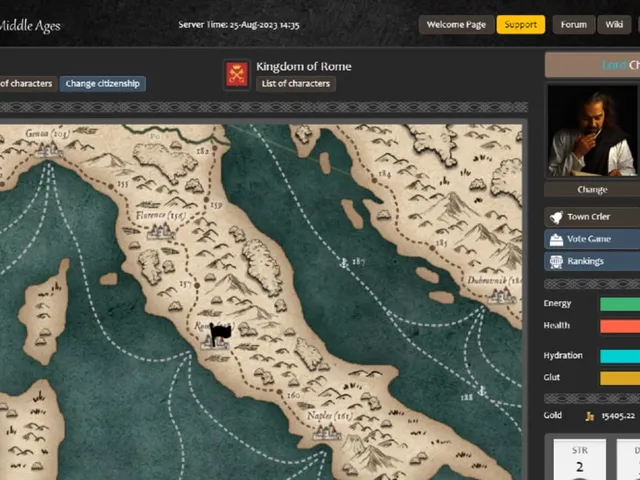Screen dimensions: 640x480
Task: Click the Kingdom of Rome crest icon
Action: pyautogui.click(x=237, y=75)
